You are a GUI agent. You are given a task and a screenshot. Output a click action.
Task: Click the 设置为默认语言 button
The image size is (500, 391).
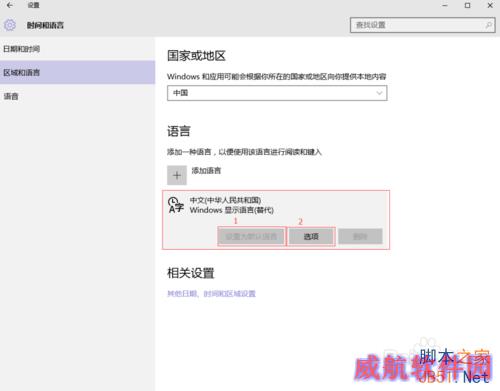[251, 237]
